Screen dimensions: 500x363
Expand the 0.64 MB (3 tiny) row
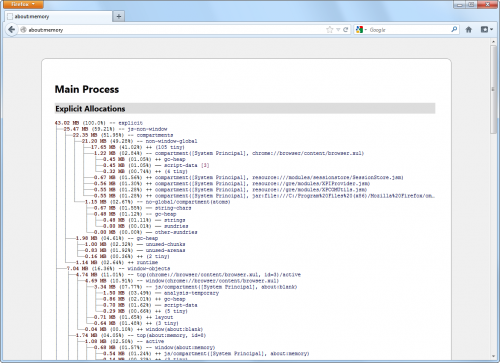click(136, 323)
